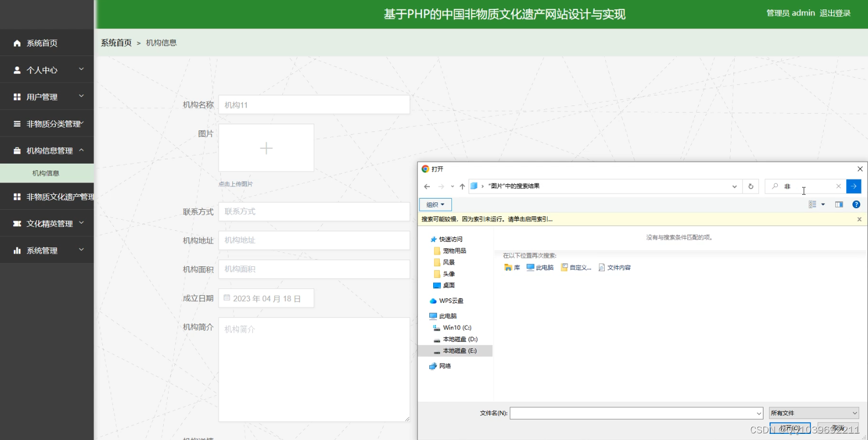Focus the 机构面积 input field

click(x=314, y=269)
